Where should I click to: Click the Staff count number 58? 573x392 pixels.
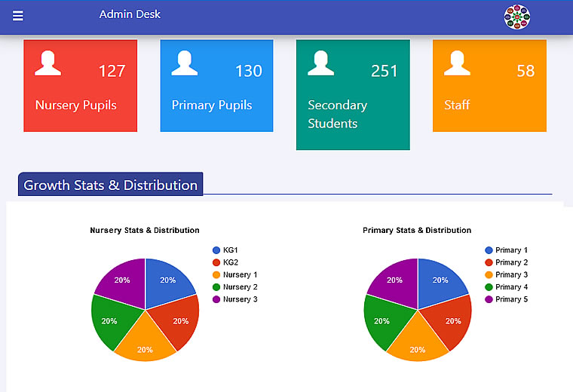526,71
